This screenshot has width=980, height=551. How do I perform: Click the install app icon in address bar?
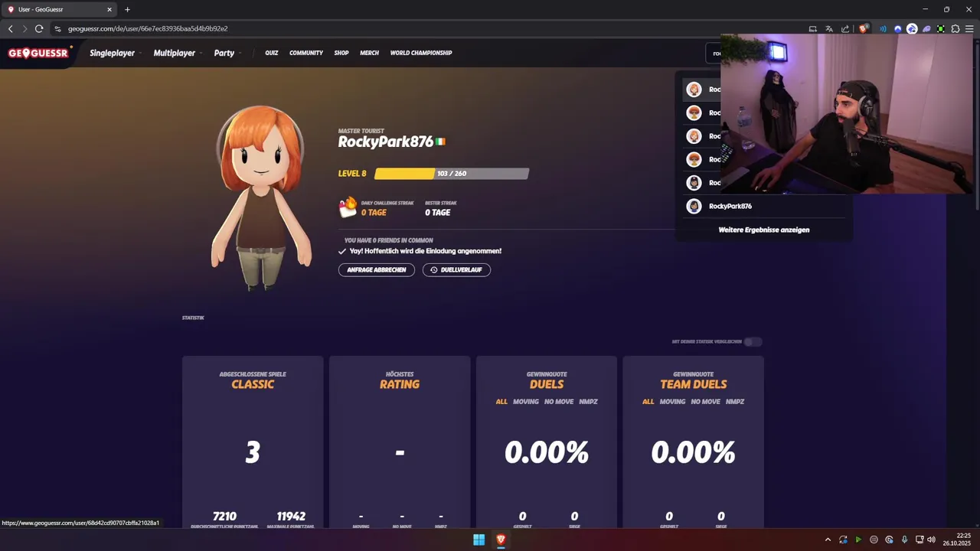813,29
